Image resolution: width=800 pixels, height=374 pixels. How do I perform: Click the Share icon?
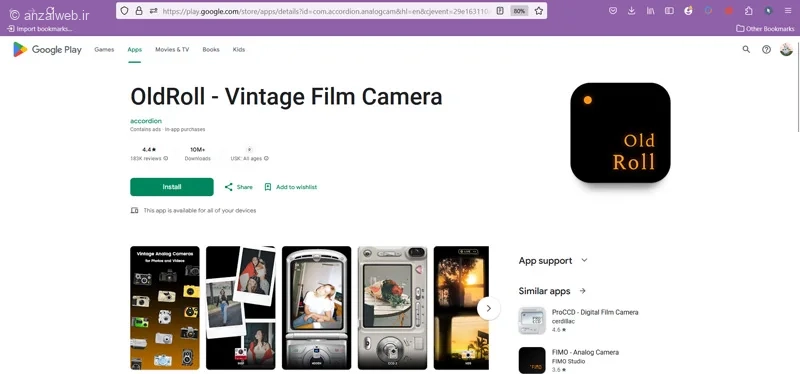[x=229, y=187]
